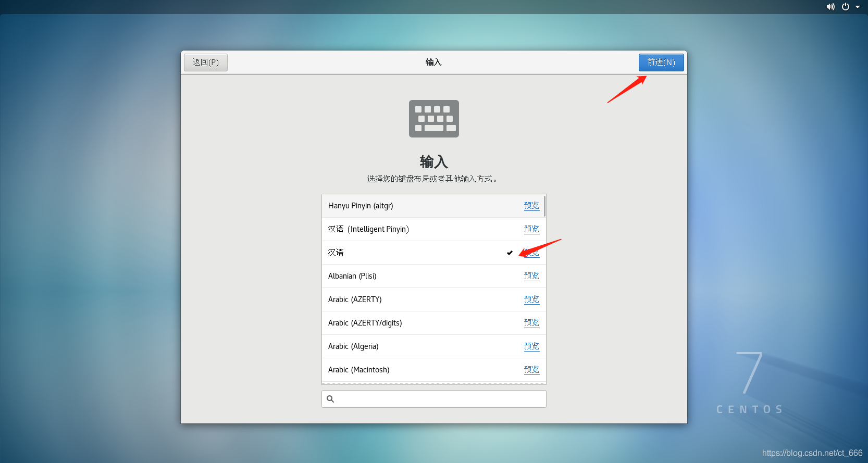Select the plain 汉语 keyboard layout row
Screen dimensions: 868x463
[x=433, y=253]
